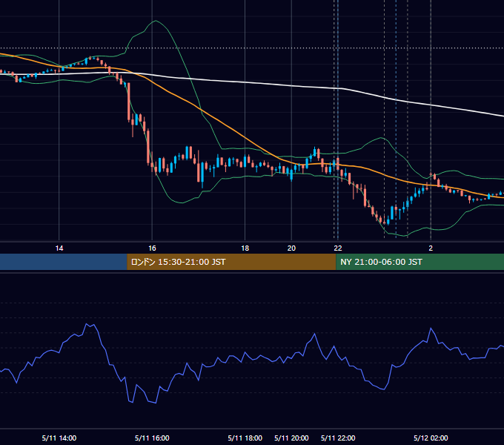Click the blue session bar before ロンドン
Screen dimensions: 504x445
tap(64, 262)
